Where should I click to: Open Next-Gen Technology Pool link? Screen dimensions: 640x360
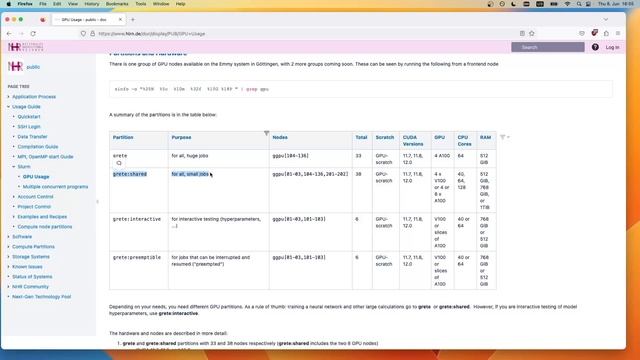pos(41,297)
